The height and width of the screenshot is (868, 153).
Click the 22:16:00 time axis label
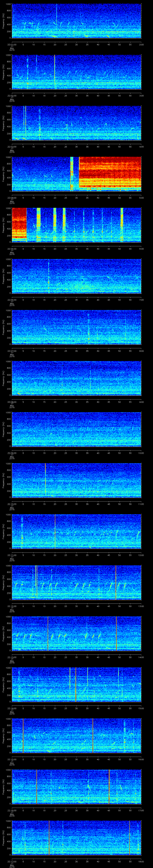(12, 810)
